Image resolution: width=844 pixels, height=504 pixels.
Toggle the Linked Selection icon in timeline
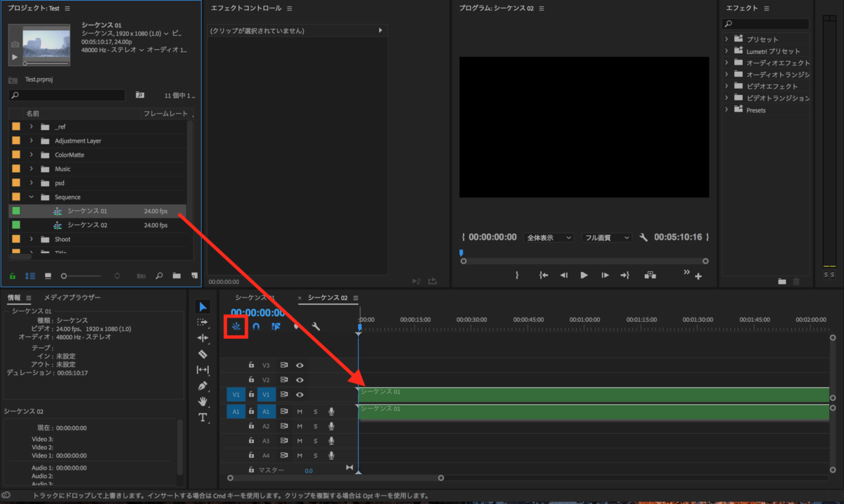276,327
